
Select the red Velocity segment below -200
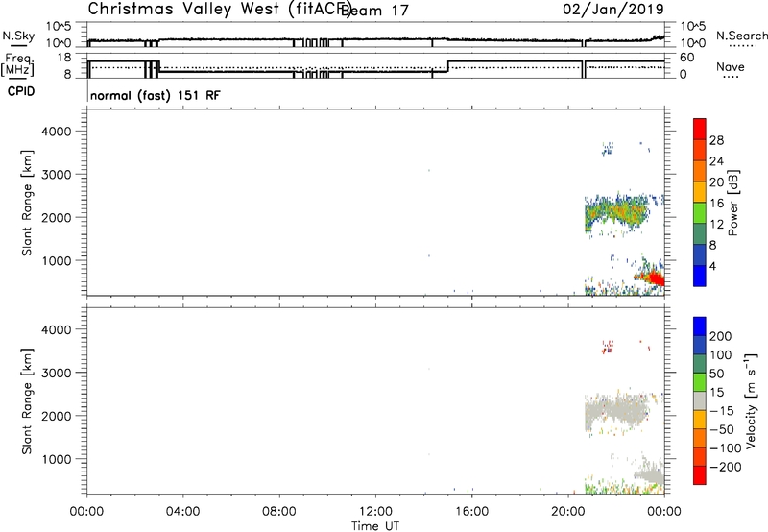click(700, 475)
